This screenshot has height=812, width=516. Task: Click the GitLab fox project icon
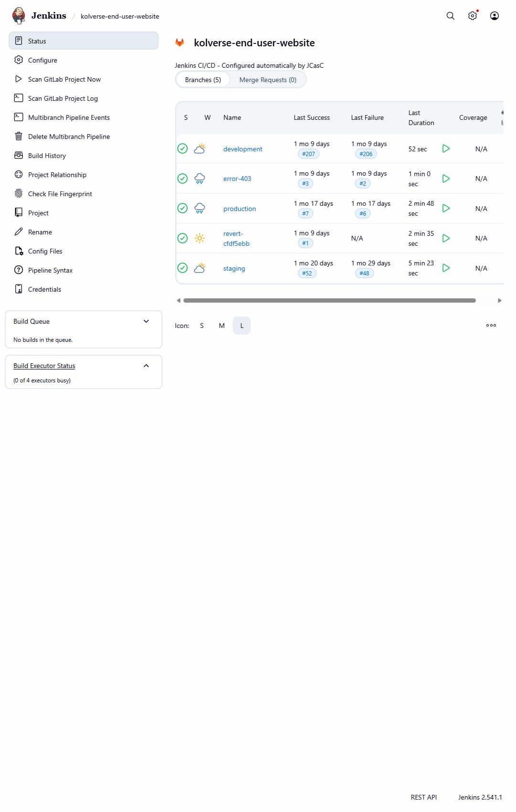[180, 42]
